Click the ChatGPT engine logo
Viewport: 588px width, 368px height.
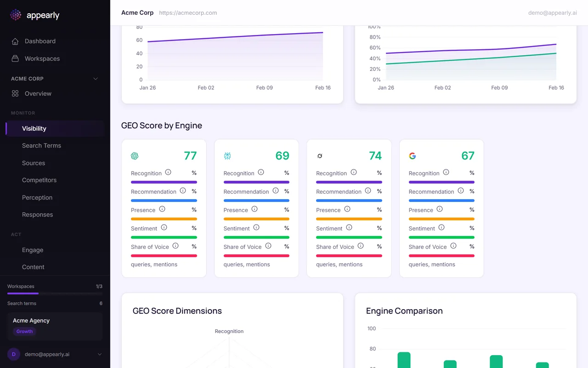pyautogui.click(x=135, y=156)
